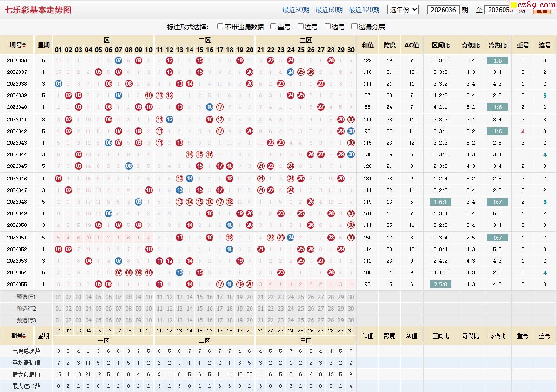Viewport: 557px width, 392px height.
Task: Click red ball 30 in row 2026041
Action: 351,120
